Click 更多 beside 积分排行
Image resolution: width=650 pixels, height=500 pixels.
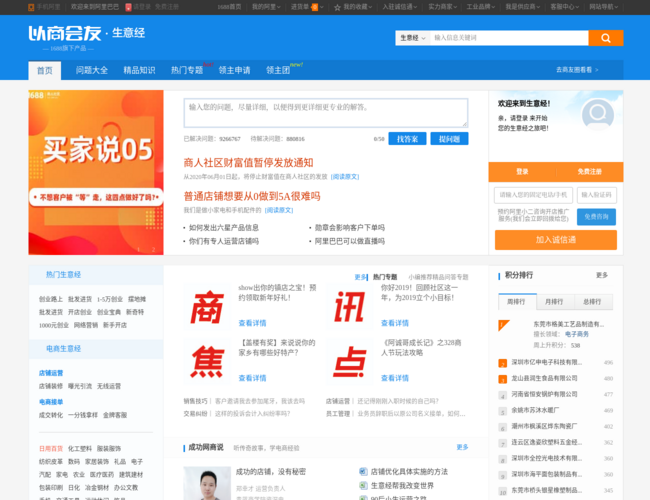pos(601,275)
